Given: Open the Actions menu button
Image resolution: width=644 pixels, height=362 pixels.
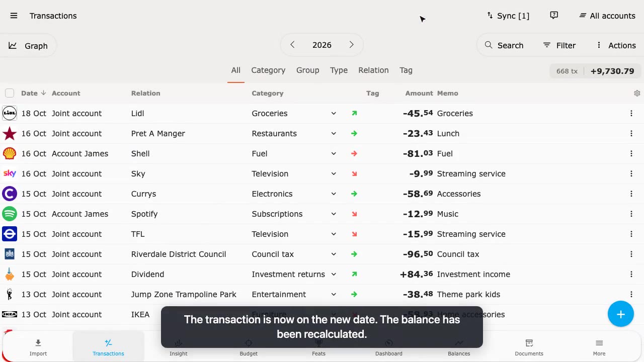Looking at the screenshot, I should 616,45.
